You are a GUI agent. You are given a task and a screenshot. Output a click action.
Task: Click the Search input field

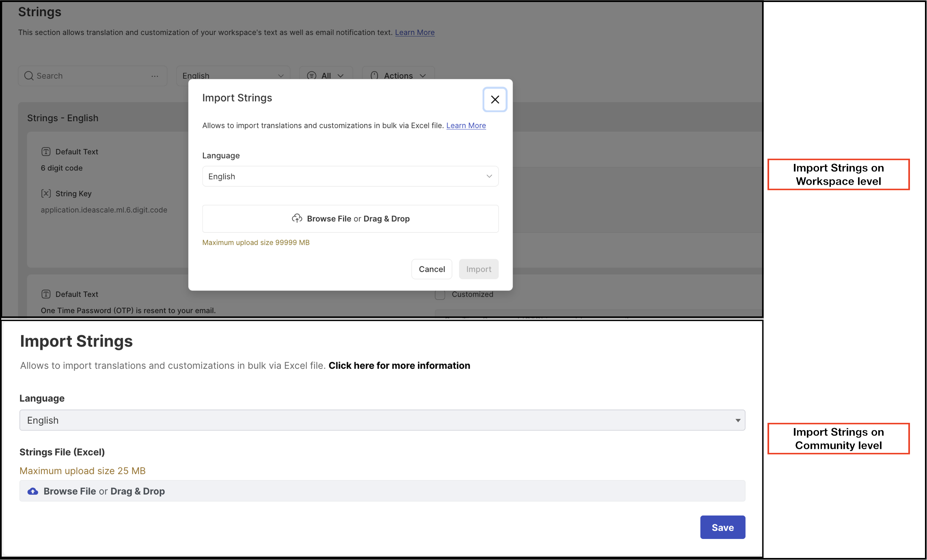pyautogui.click(x=93, y=76)
